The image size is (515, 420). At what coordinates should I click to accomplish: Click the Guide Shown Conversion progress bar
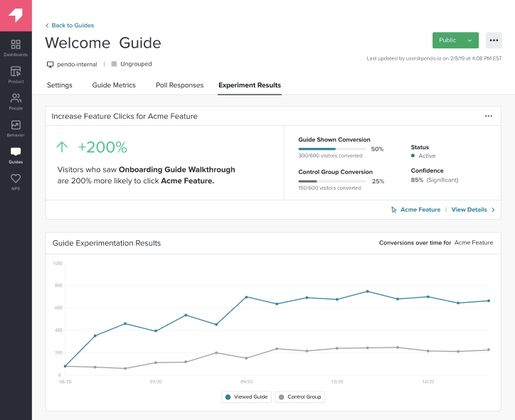pos(332,149)
